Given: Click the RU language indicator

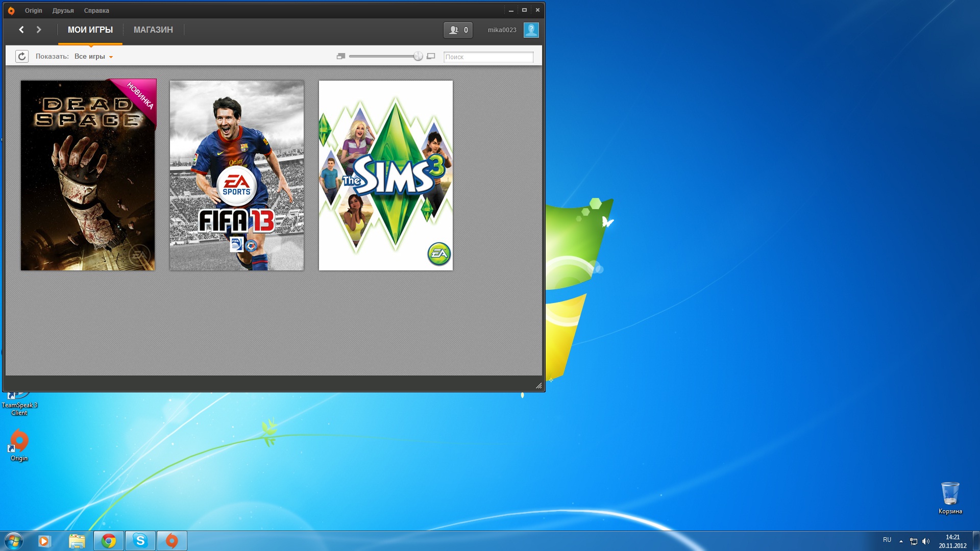Looking at the screenshot, I should 887,540.
